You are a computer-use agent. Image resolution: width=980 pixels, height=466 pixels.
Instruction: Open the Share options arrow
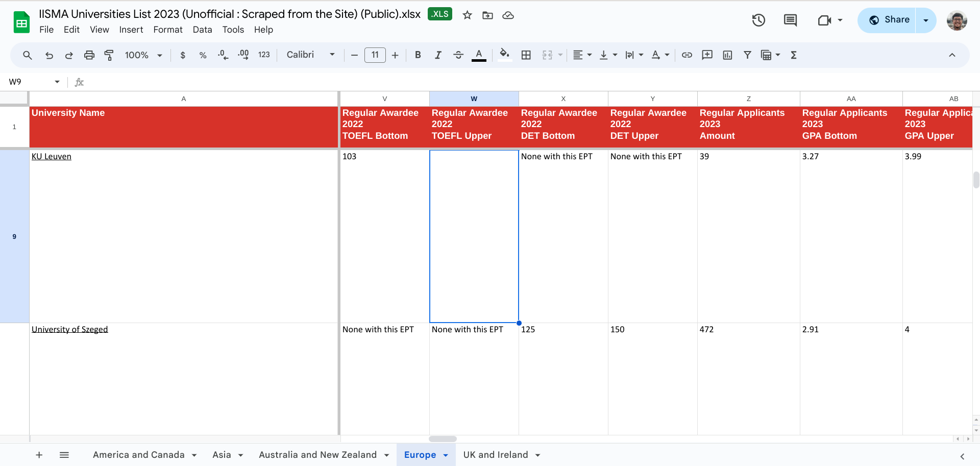(926, 20)
